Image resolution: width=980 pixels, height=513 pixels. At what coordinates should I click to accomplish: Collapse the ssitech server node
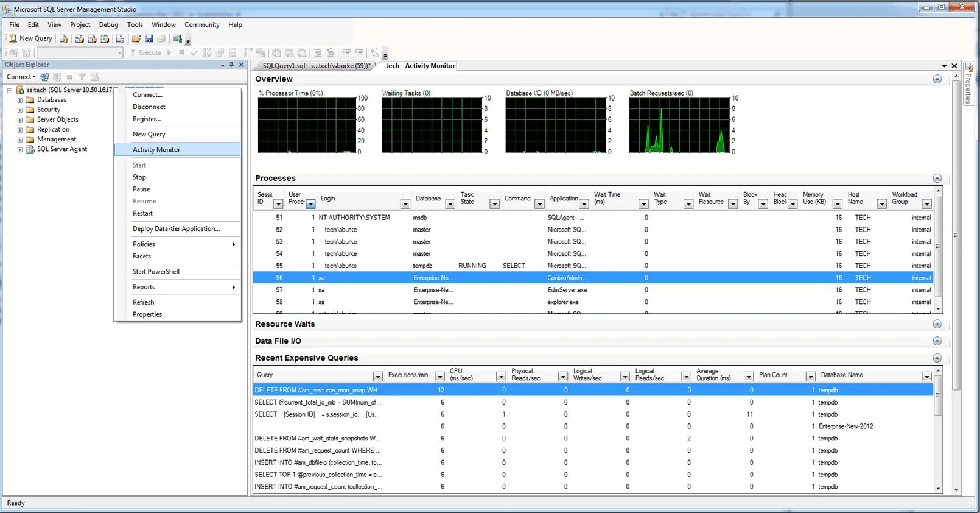(10, 90)
